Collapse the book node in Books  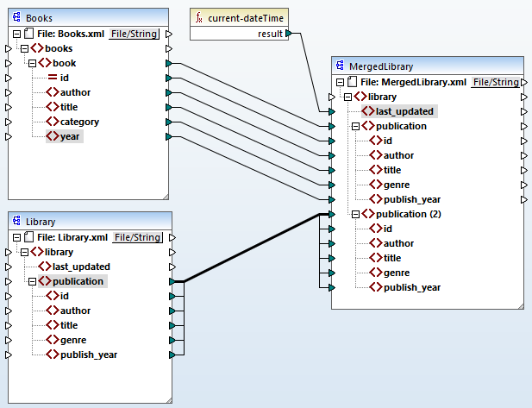tap(33, 63)
